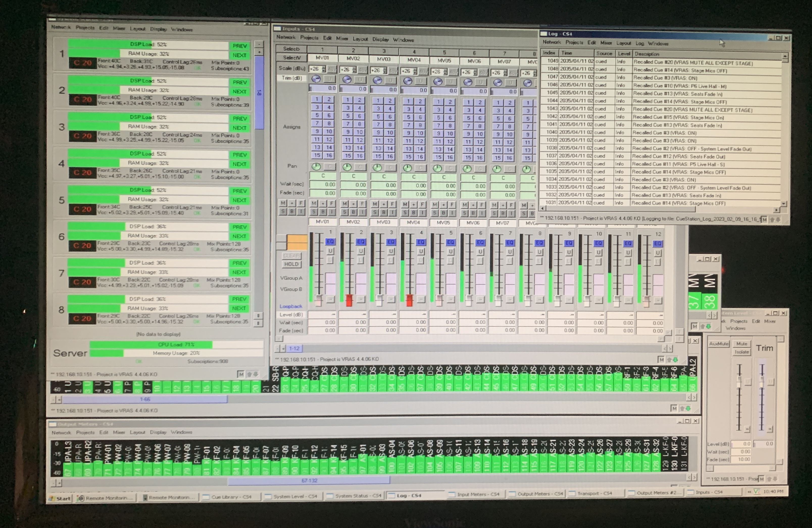Click 1-66 range bar in Input Meters
This screenshot has width=812, height=528.
(x=145, y=399)
